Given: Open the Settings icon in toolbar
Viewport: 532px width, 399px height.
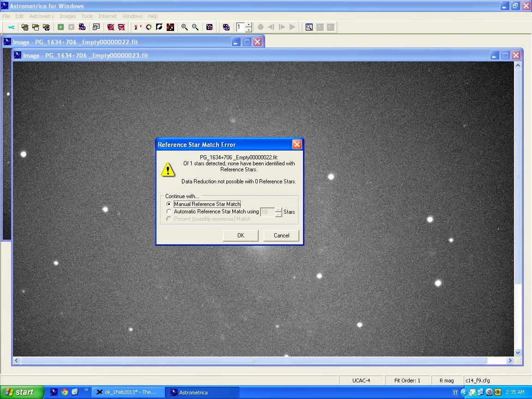Looking at the screenshot, I should point(12,27).
